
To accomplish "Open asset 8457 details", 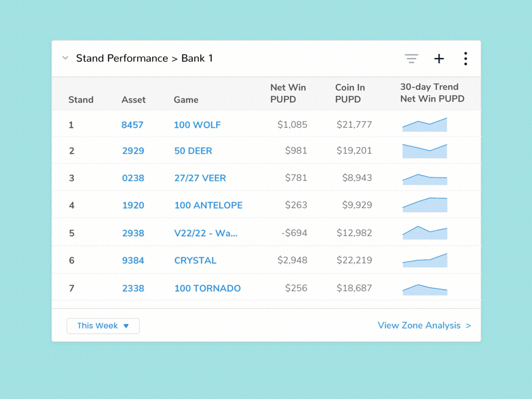I will coord(133,124).
